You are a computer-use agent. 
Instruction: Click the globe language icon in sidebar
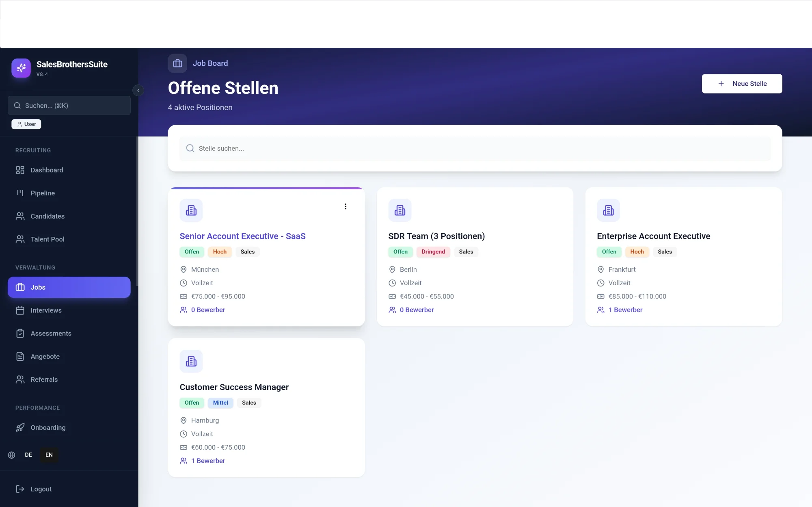tap(12, 455)
